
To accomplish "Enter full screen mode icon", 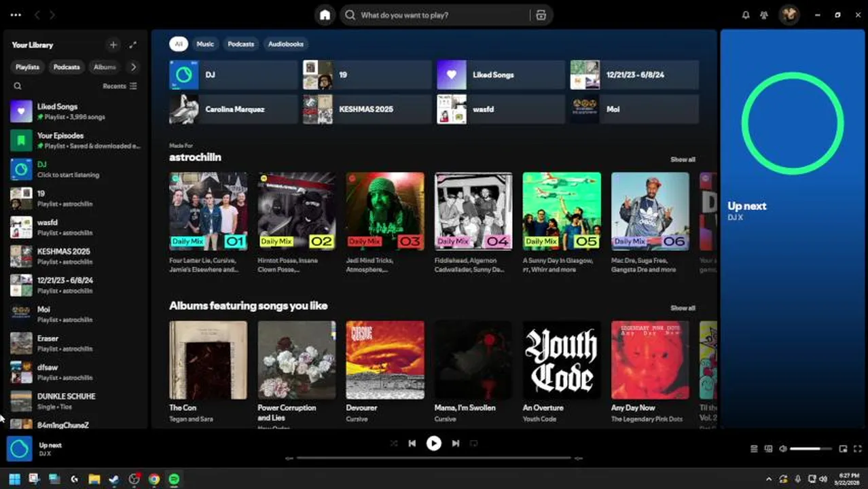I will (858, 449).
